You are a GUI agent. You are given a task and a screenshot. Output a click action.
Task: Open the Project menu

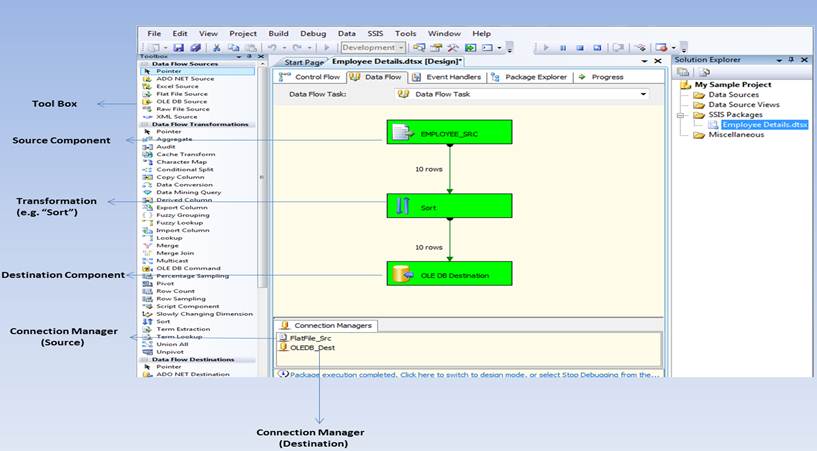click(x=243, y=33)
